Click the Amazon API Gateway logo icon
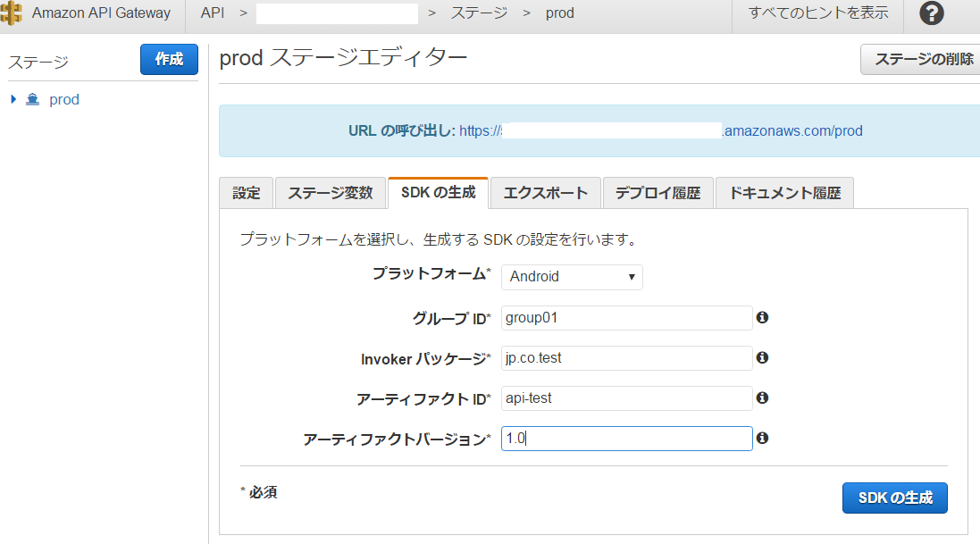The width and height of the screenshot is (980, 544). [13, 13]
